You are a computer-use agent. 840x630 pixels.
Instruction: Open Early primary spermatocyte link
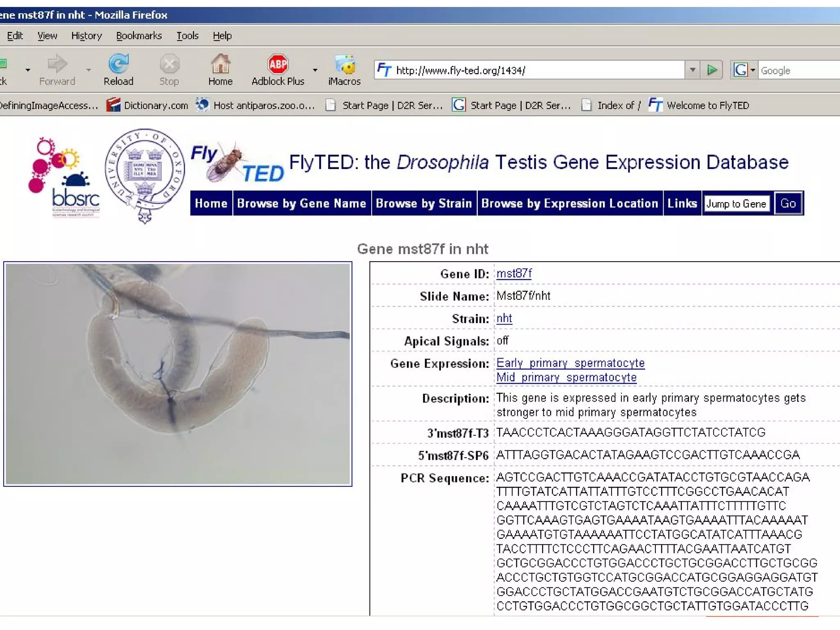tap(570, 363)
